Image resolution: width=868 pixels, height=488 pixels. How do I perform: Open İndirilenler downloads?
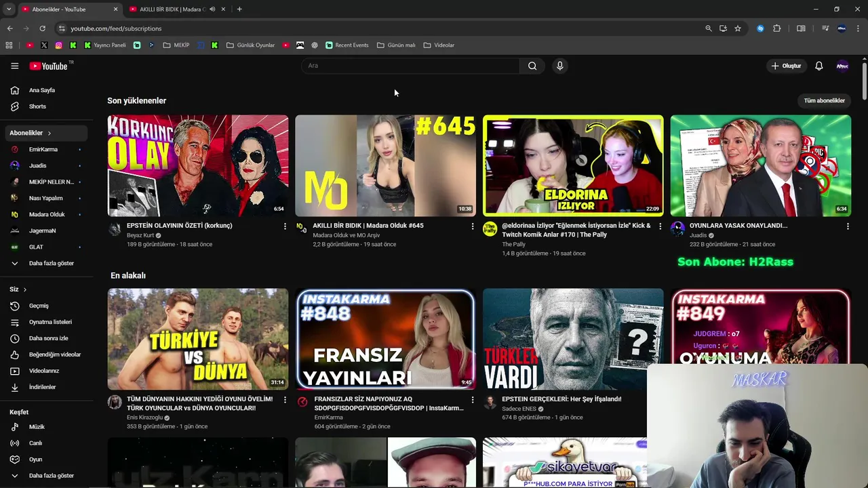(x=46, y=387)
